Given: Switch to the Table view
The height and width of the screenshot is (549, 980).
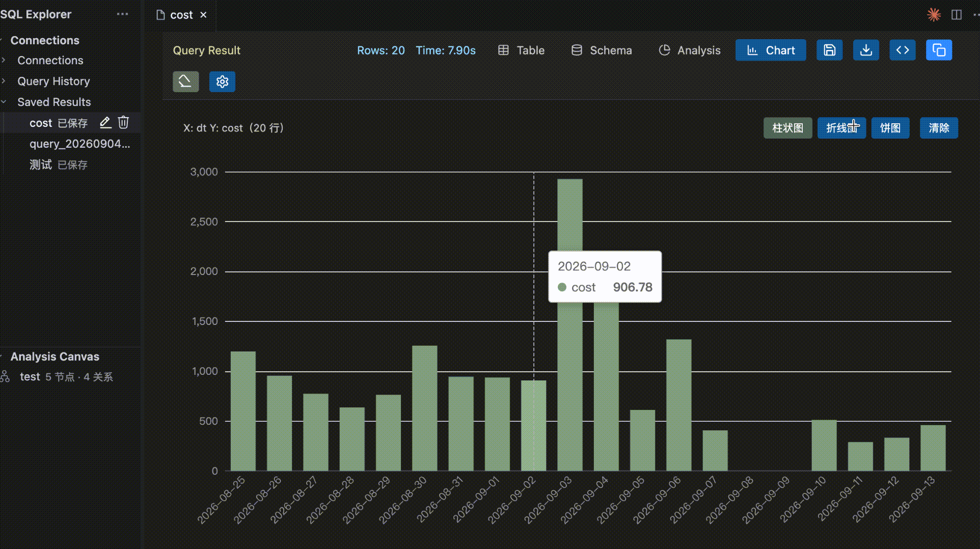Looking at the screenshot, I should click(x=521, y=50).
